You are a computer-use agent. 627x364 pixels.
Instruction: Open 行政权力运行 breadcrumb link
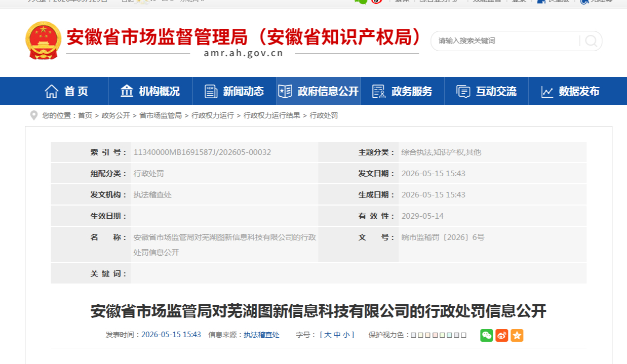(213, 115)
